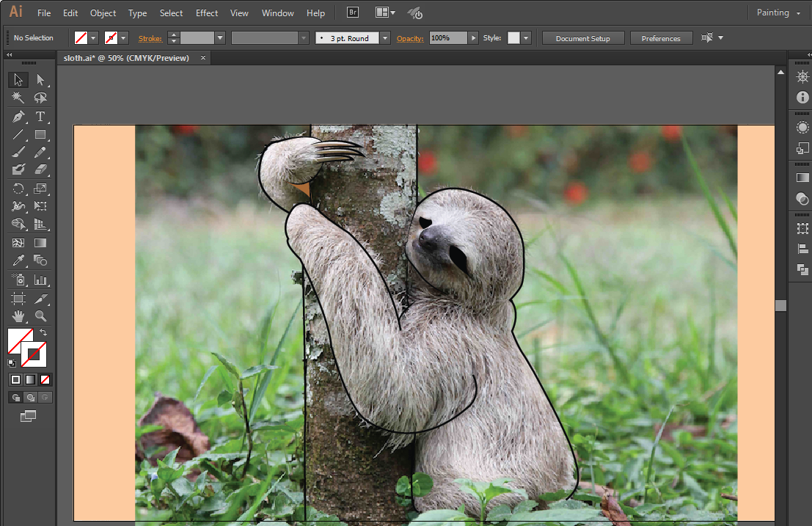Select the Hand tool
Screen dimensions: 812x526
[18, 316]
